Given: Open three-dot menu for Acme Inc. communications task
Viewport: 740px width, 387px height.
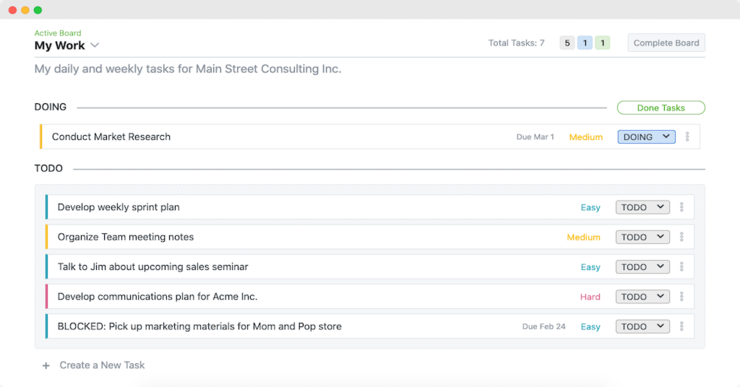Looking at the screenshot, I should tap(681, 296).
